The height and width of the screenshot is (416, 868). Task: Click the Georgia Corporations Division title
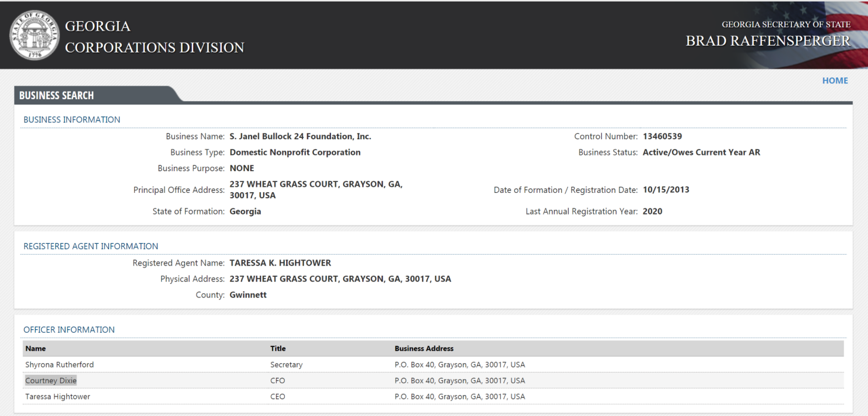154,37
